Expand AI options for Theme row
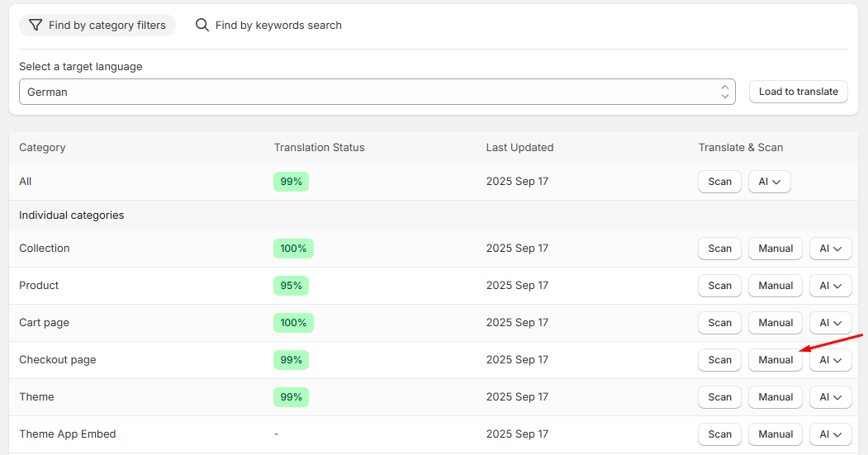Viewport: 868px width, 455px height. click(x=830, y=397)
